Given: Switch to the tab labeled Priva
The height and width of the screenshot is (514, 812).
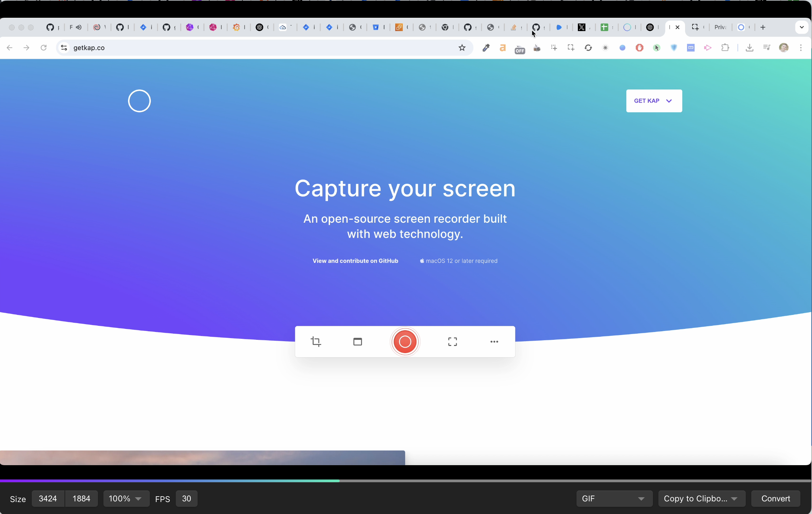Looking at the screenshot, I should tap(721, 27).
